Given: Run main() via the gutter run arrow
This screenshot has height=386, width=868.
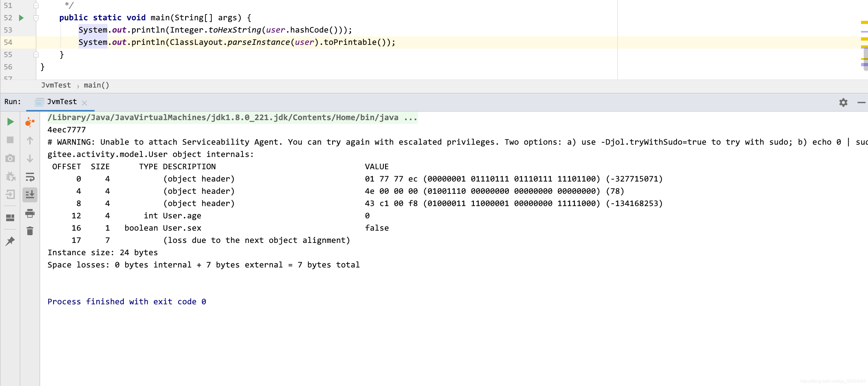Looking at the screenshot, I should tap(22, 18).
